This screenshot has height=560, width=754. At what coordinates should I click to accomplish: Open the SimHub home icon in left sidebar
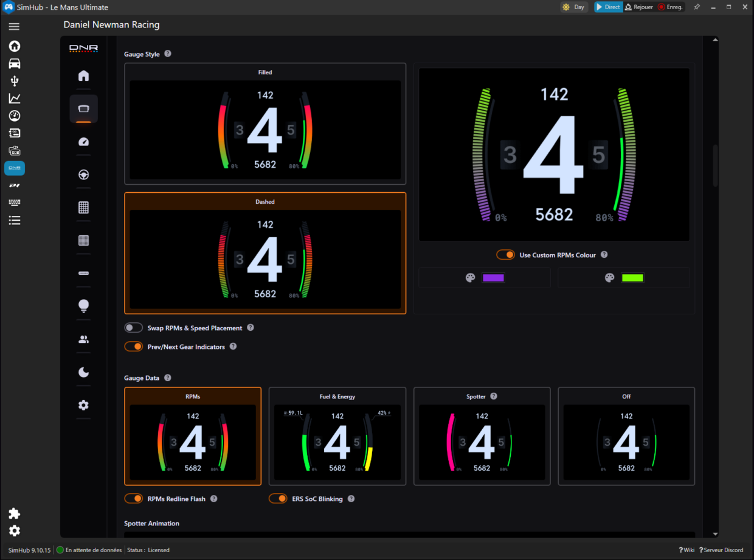[15, 46]
